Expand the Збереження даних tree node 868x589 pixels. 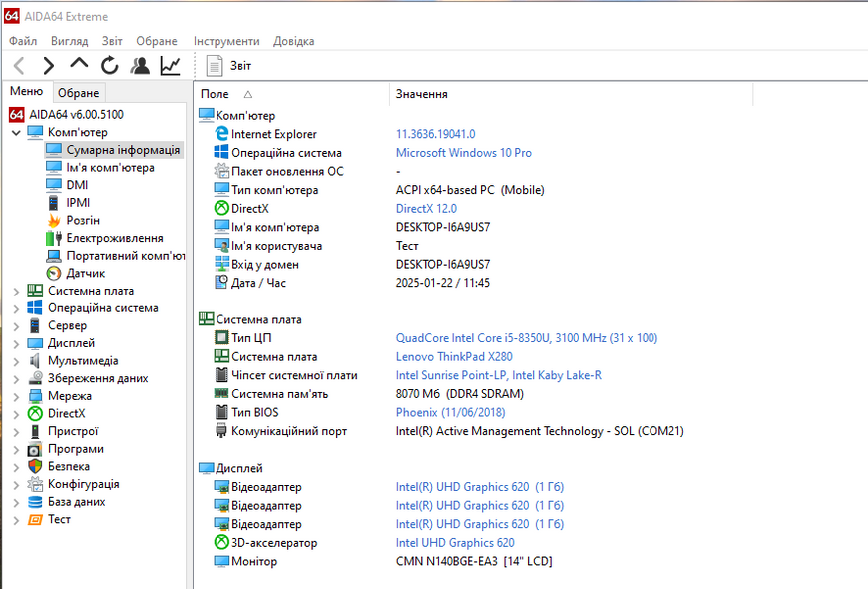16,379
